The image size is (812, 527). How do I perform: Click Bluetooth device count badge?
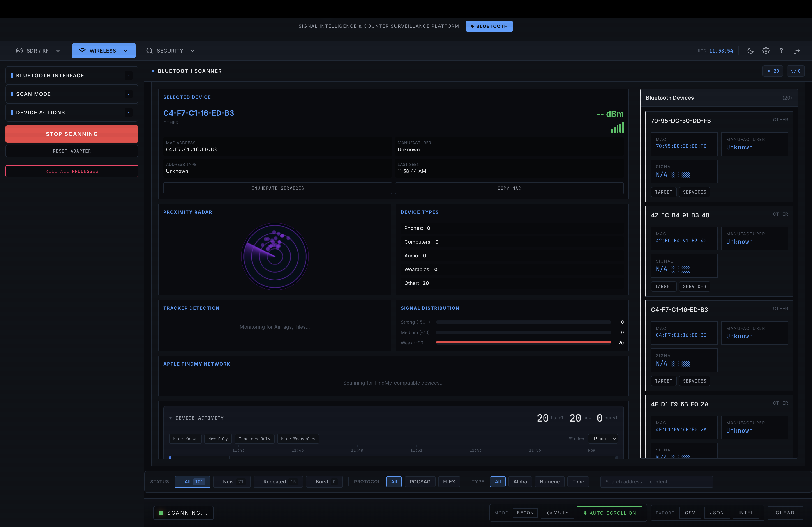click(x=773, y=71)
